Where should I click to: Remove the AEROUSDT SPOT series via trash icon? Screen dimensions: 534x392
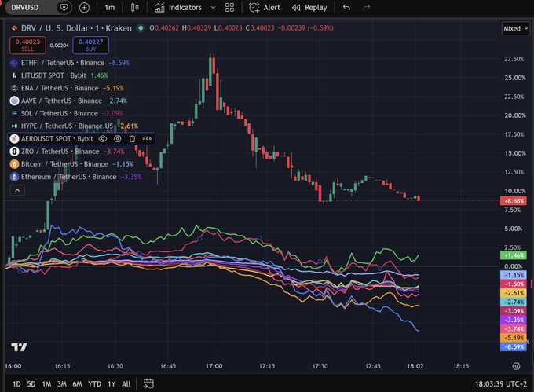click(x=132, y=139)
